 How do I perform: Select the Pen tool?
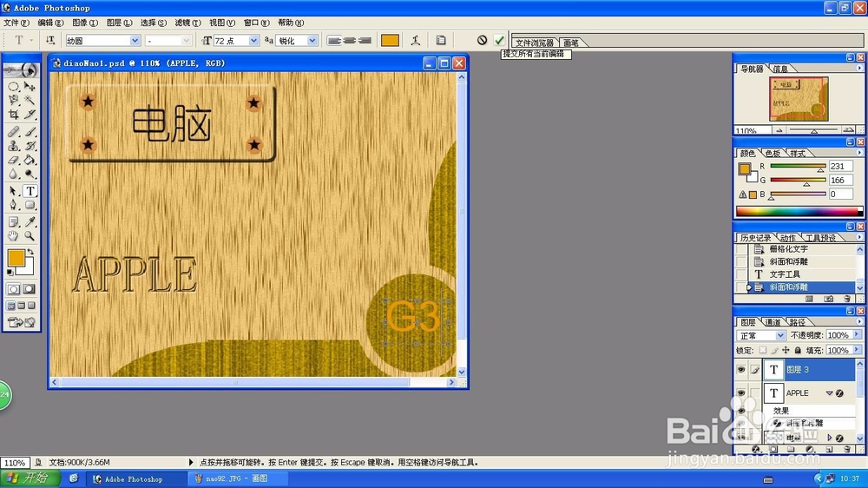click(13, 205)
